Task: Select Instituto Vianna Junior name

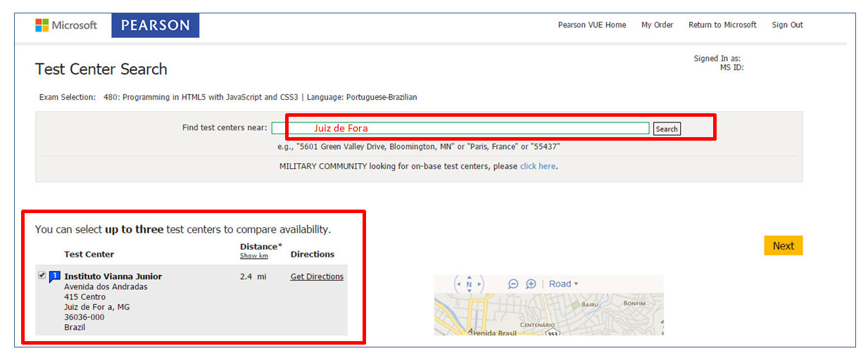Action: click(113, 276)
